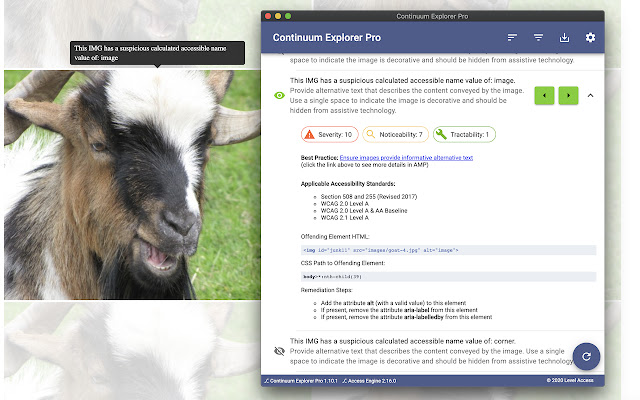
Task: Maximize the window with green title-bar button
Action: (288, 16)
